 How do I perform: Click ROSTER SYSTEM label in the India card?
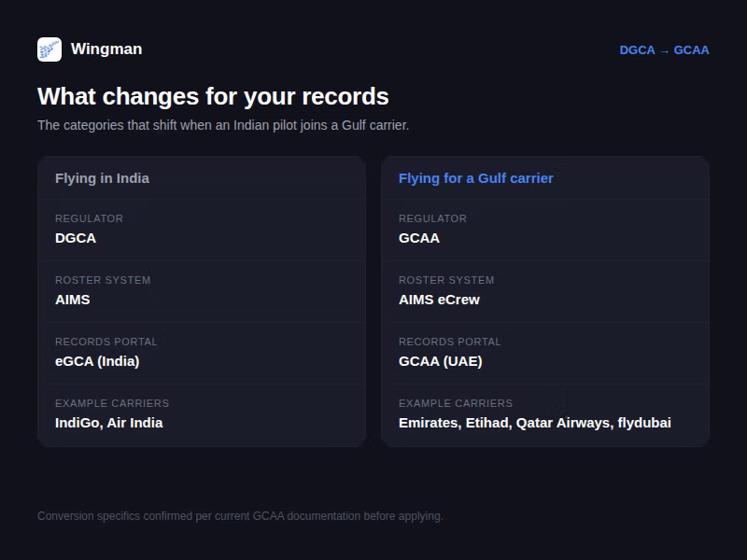pos(103,280)
